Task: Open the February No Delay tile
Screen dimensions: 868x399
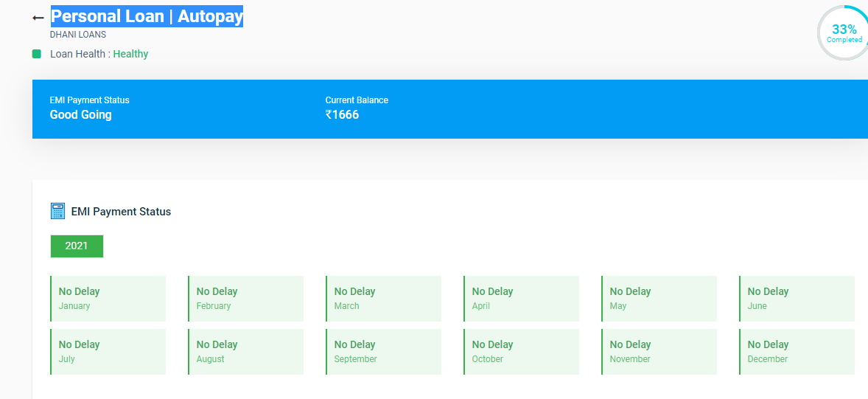Action: [x=245, y=299]
